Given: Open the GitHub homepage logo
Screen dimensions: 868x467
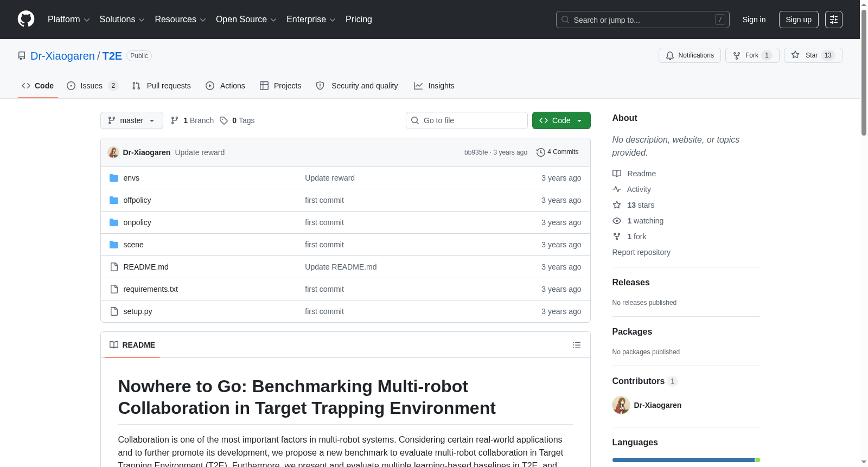Looking at the screenshot, I should pyautogui.click(x=26, y=20).
